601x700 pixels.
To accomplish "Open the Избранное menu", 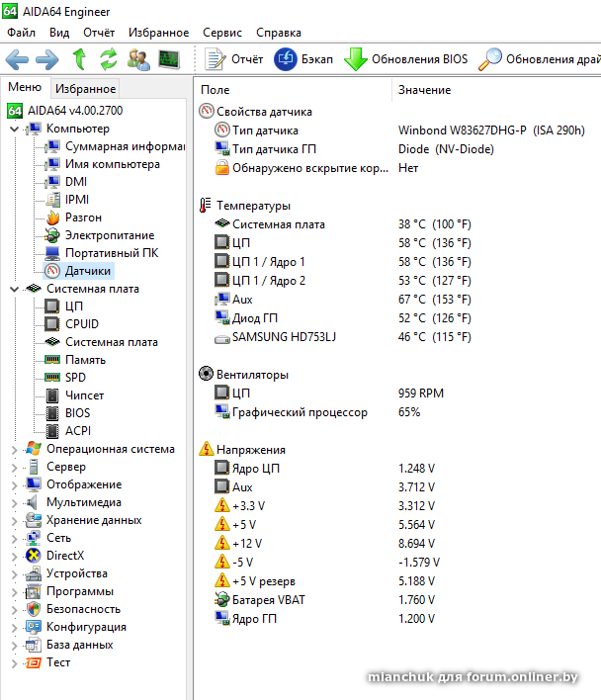I will pyautogui.click(x=158, y=33).
